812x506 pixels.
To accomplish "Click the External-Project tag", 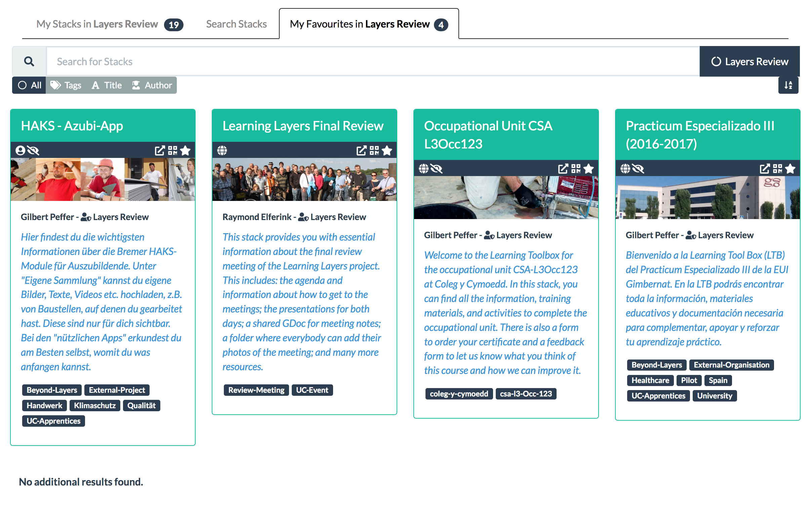I will click(x=117, y=390).
